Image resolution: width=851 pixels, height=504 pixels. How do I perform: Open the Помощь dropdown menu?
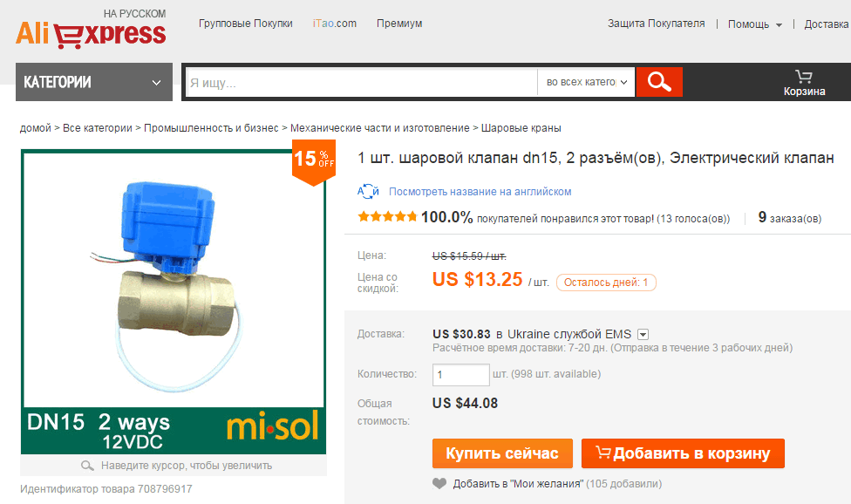pyautogui.click(x=754, y=24)
